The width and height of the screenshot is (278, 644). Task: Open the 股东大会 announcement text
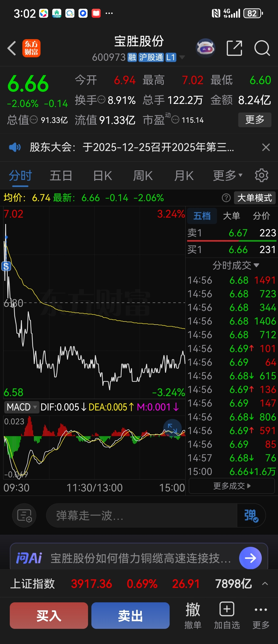[132, 147]
